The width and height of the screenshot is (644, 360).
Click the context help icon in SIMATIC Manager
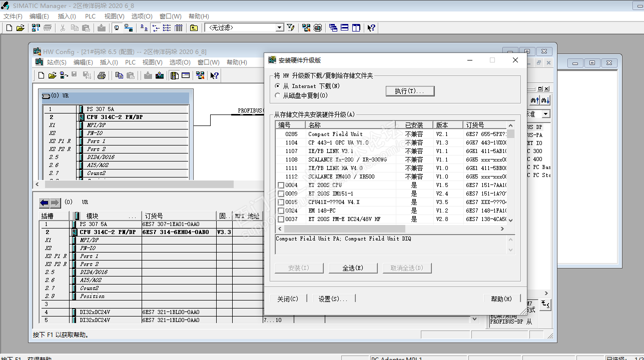pyautogui.click(x=371, y=28)
